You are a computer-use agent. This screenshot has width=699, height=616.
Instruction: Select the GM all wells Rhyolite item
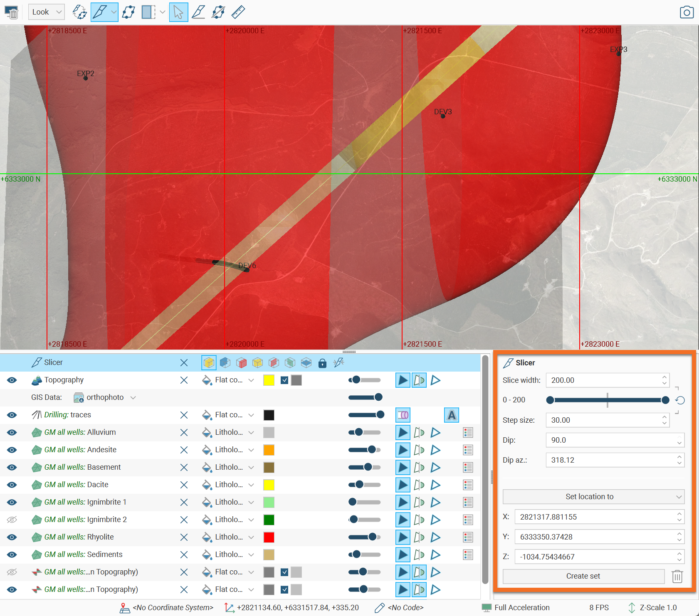pos(79,537)
